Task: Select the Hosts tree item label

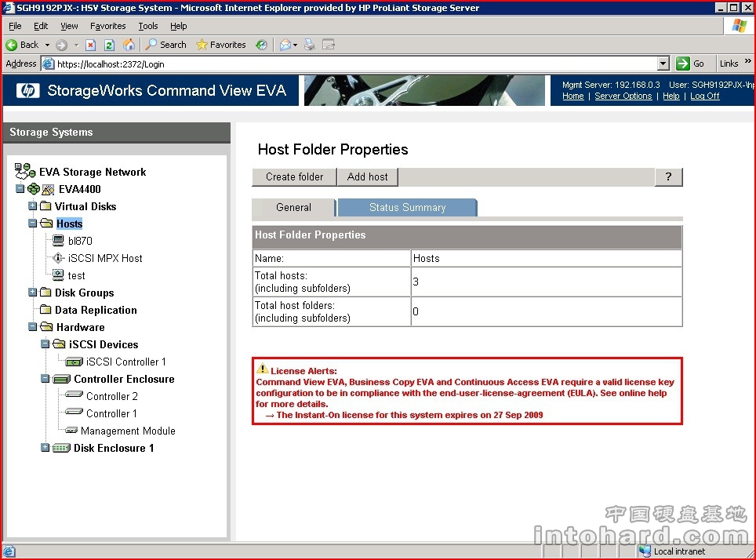Action: tap(70, 224)
